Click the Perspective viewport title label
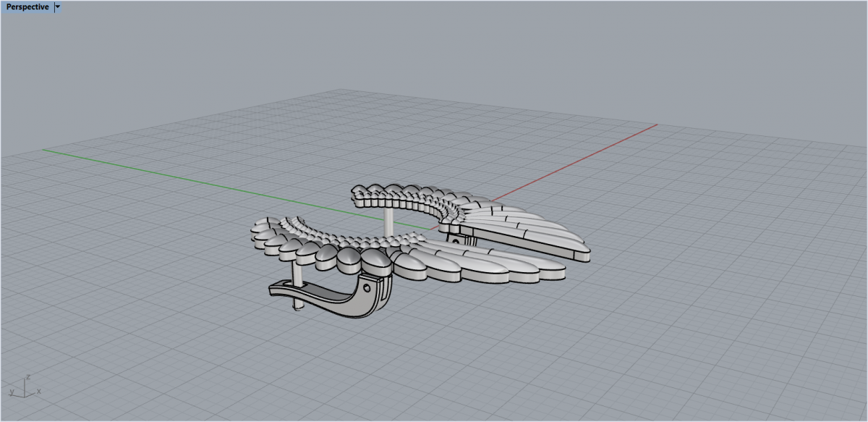The image size is (868, 422). 27,7
